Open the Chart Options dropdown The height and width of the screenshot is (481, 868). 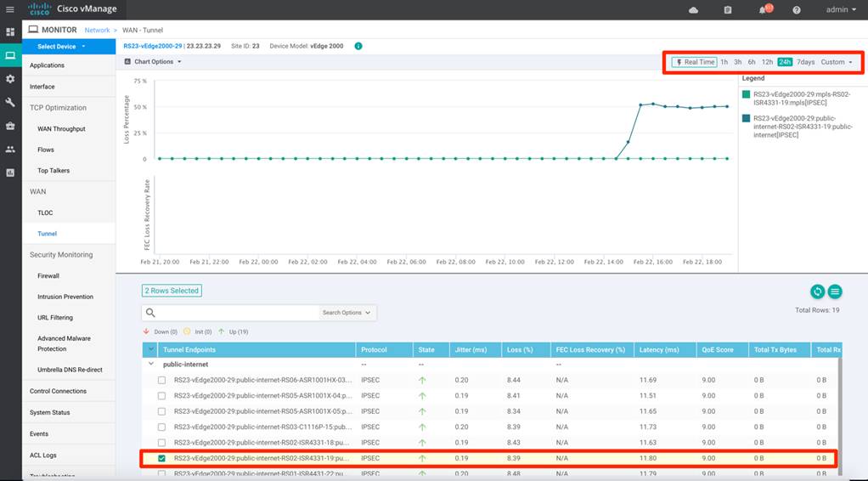[153, 61]
